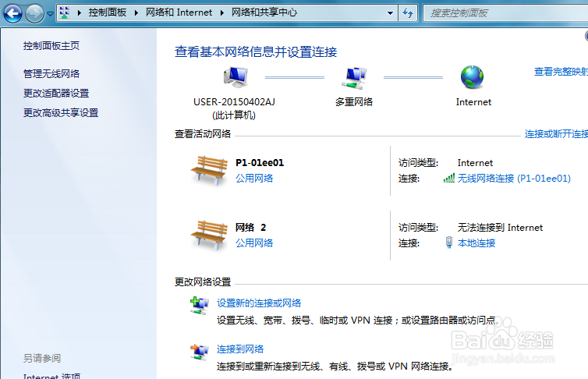Click the USER-20150402AJ computer name label
Image resolution: width=588 pixels, height=379 pixels.
tap(235, 102)
